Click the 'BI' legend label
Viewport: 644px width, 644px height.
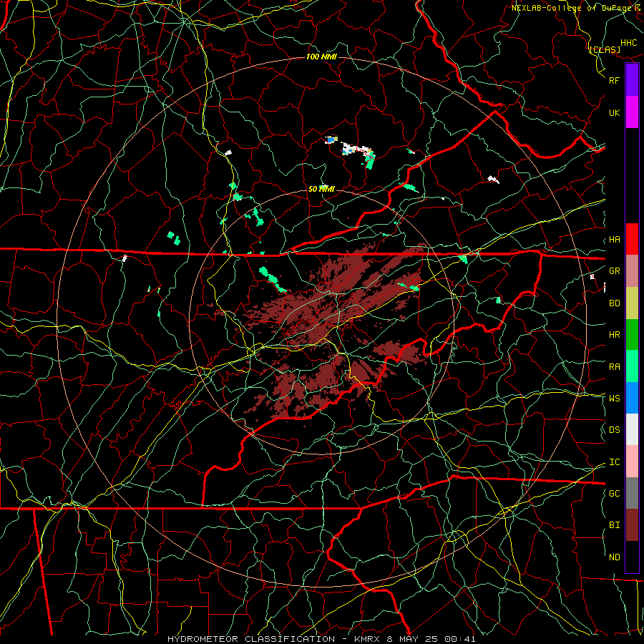615,525
